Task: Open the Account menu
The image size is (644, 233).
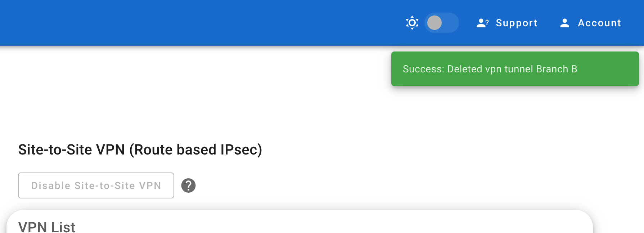Action: 590,23
